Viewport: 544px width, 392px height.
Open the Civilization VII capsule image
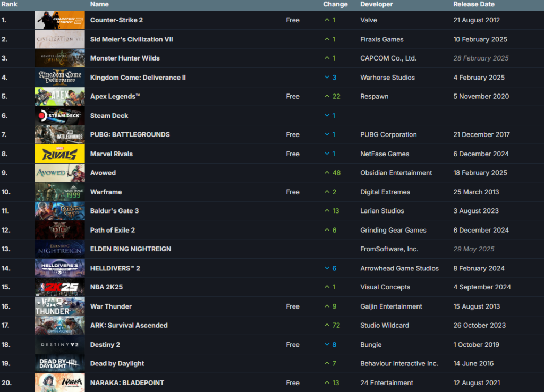[x=59, y=39]
